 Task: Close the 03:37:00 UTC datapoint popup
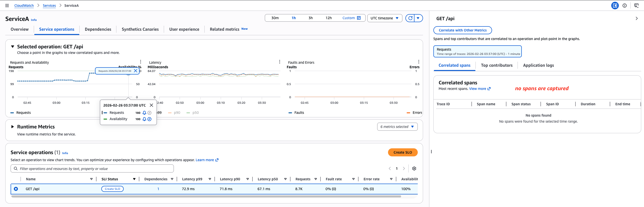[x=151, y=105]
